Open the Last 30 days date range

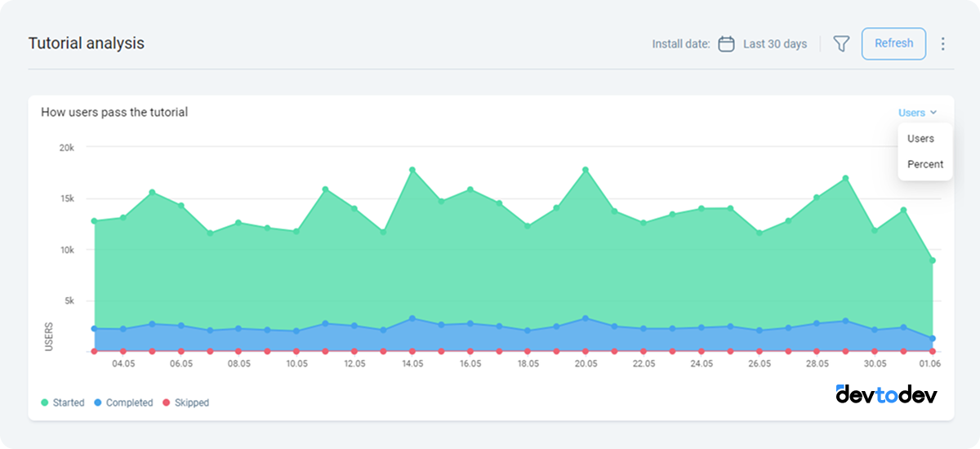tap(774, 44)
